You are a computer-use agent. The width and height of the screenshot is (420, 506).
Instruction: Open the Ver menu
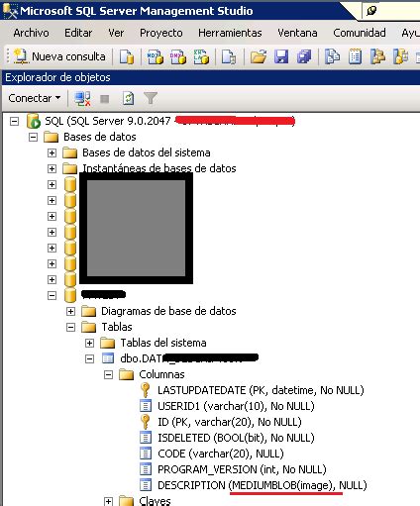(116, 33)
